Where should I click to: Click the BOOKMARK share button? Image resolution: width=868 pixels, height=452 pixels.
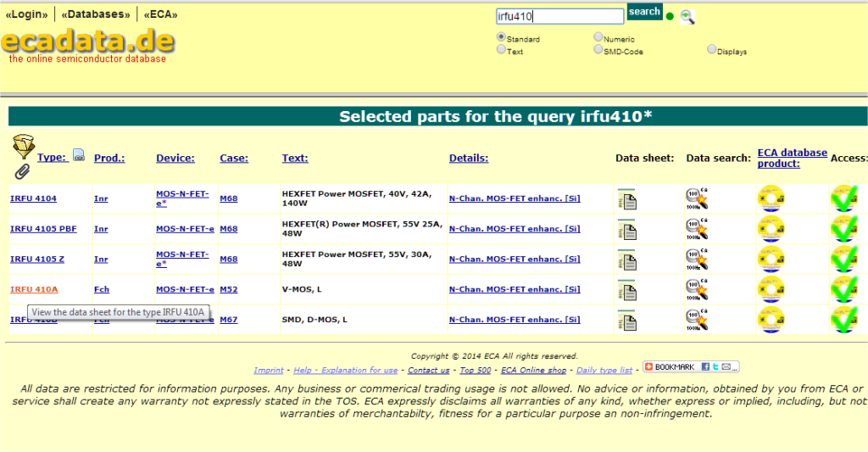(691, 366)
